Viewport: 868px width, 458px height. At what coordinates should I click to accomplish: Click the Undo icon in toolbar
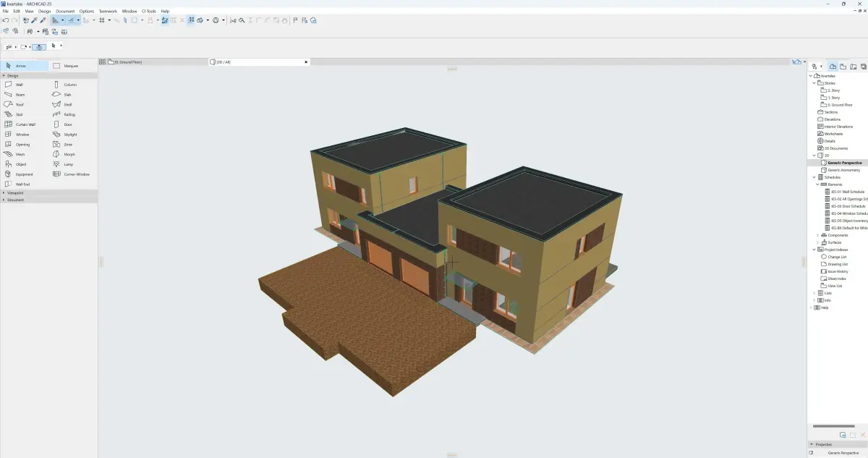coord(6,20)
